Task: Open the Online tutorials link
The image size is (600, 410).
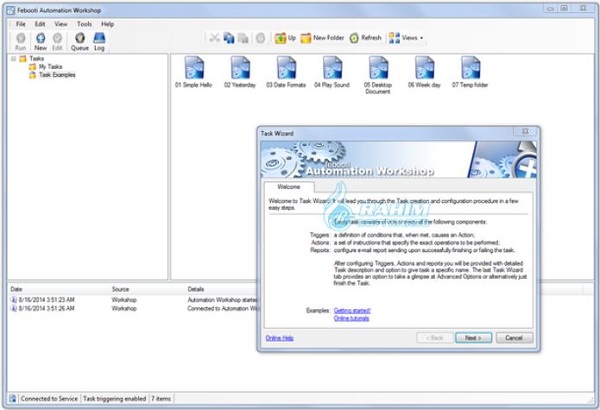Action: pyautogui.click(x=351, y=318)
